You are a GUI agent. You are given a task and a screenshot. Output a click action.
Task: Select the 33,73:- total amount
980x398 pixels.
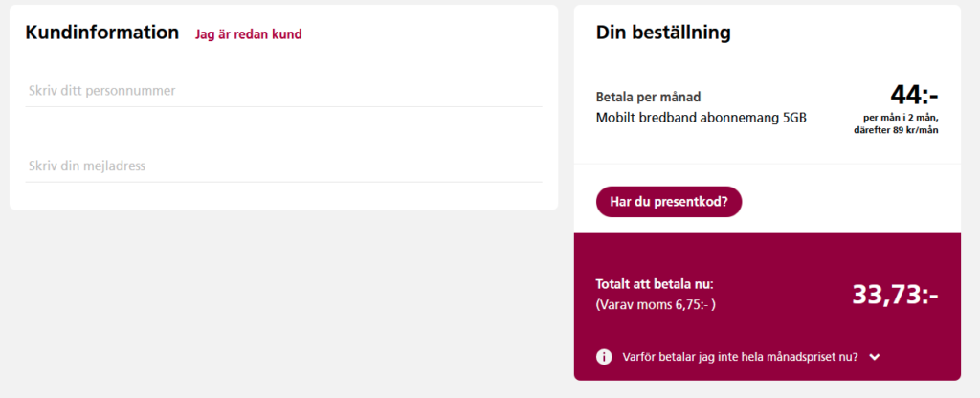[895, 295]
